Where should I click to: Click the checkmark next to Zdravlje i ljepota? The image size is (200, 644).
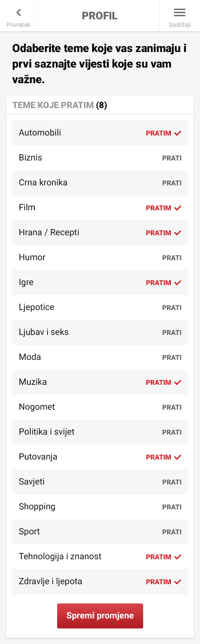click(x=178, y=581)
